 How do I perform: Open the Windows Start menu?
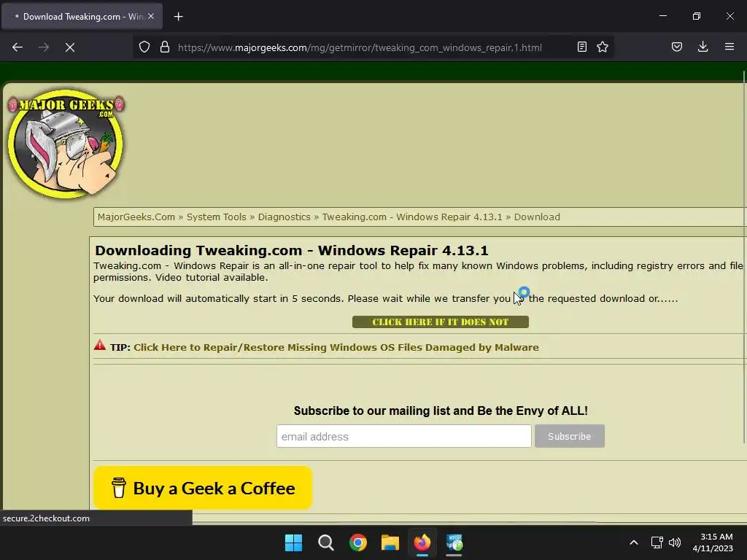pos(293,542)
